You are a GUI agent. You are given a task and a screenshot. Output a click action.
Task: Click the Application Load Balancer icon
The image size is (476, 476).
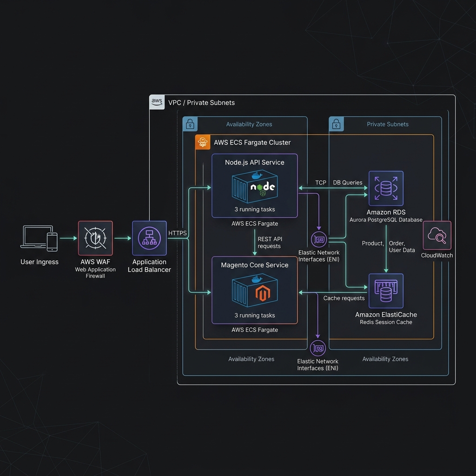point(149,238)
